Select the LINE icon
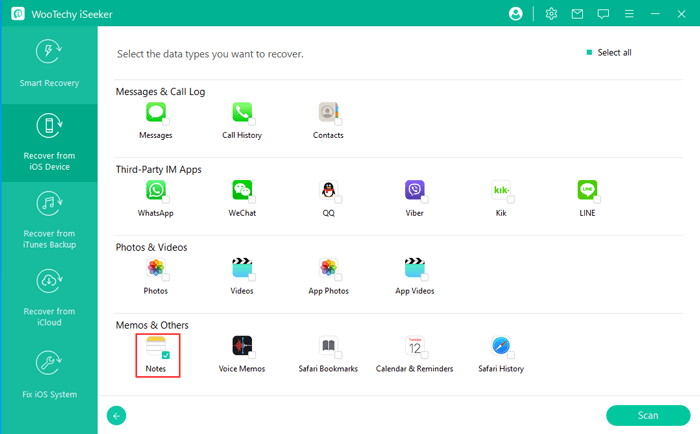The height and width of the screenshot is (434, 700). (587, 190)
